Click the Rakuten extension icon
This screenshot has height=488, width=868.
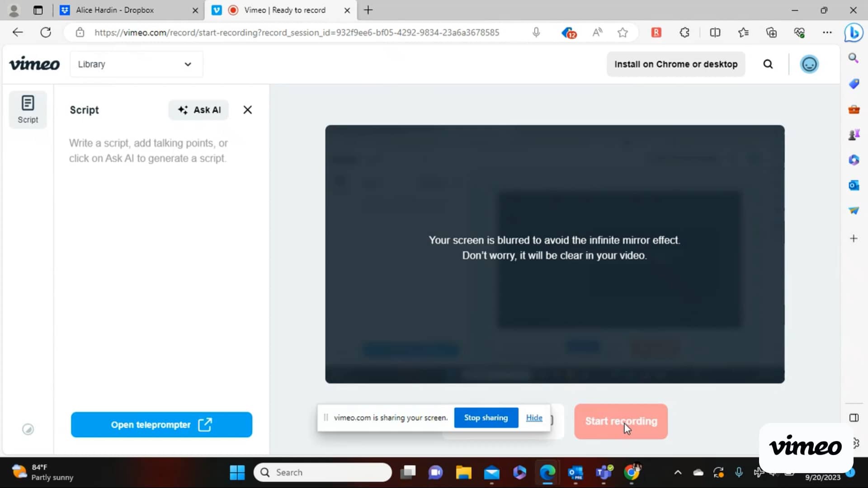(656, 32)
